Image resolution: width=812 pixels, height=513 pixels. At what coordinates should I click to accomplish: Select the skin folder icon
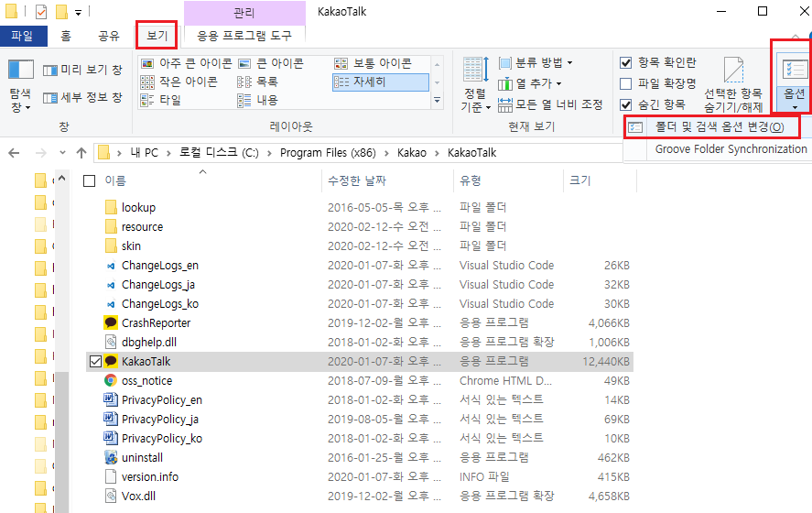point(111,246)
